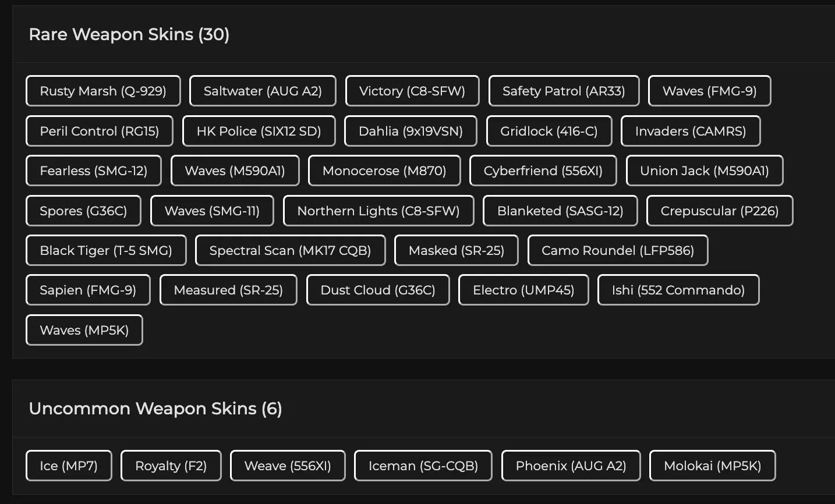Click the Waves (FMG-9) tag

(x=709, y=91)
